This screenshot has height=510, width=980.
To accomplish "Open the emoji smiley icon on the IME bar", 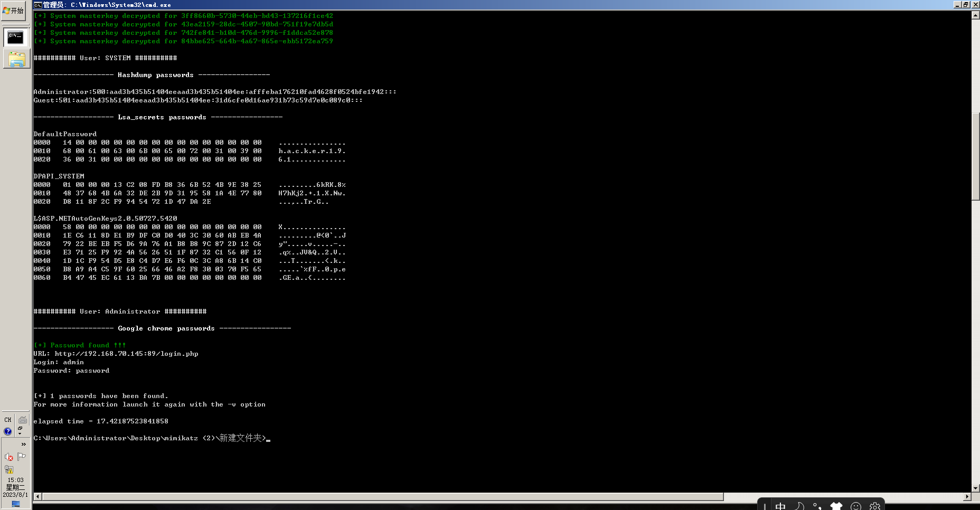I will [x=856, y=506].
